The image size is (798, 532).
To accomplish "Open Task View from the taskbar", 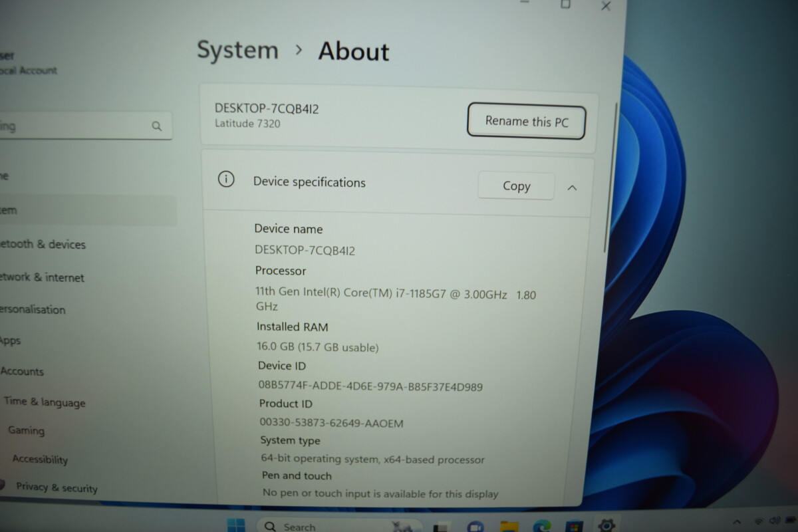I will pos(441,527).
